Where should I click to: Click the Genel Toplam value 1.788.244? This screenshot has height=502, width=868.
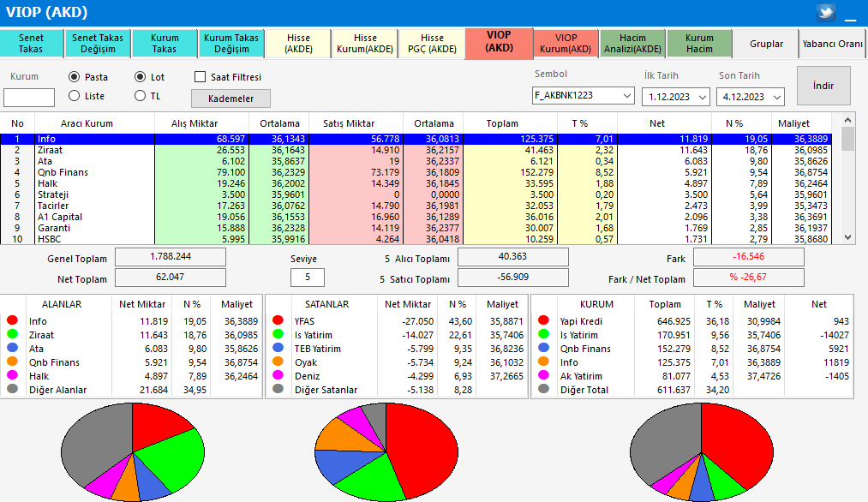click(x=171, y=257)
